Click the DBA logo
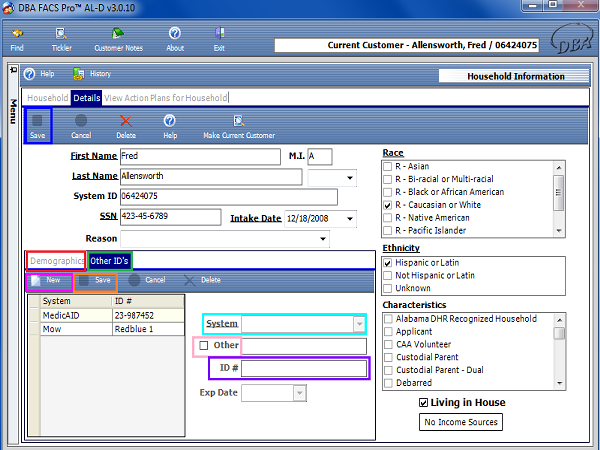The image size is (600, 450). 572,39
